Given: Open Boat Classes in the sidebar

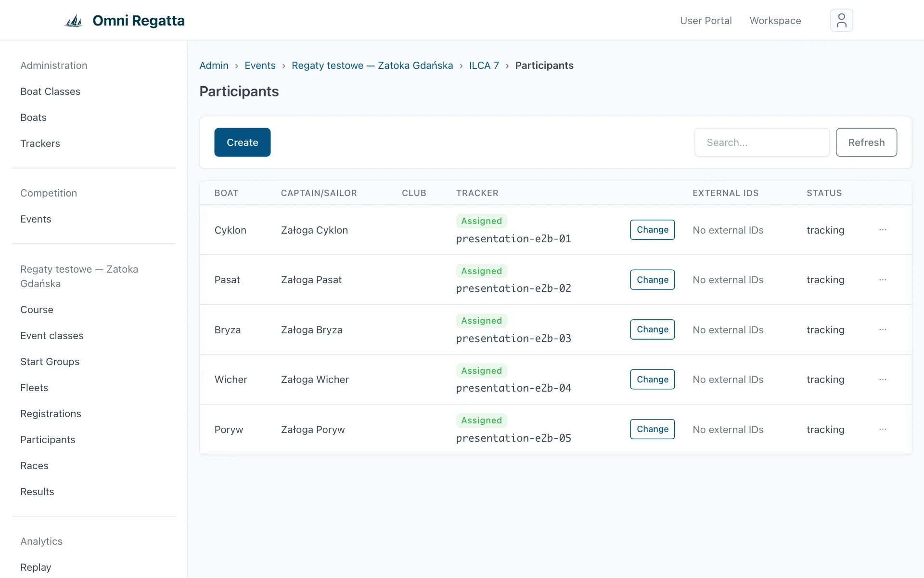Looking at the screenshot, I should pos(51,92).
